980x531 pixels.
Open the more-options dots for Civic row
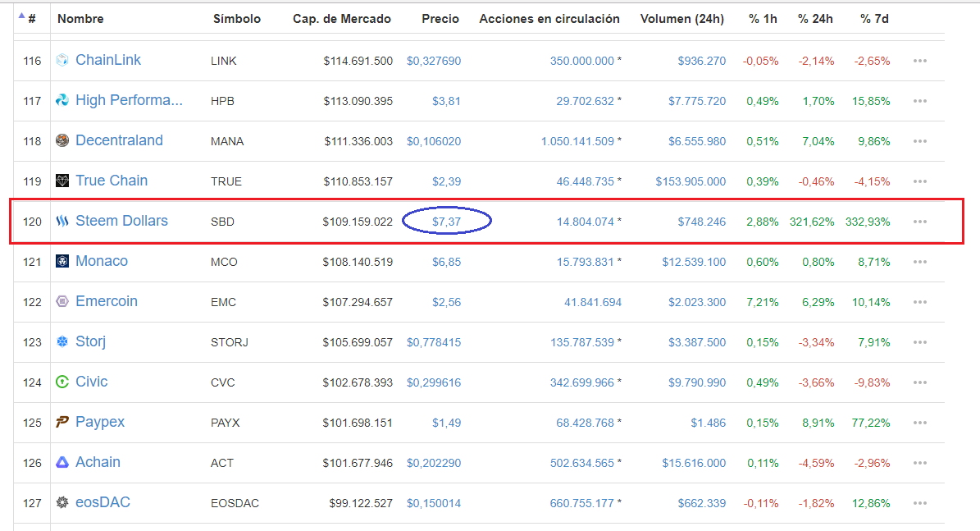pyautogui.click(x=920, y=382)
